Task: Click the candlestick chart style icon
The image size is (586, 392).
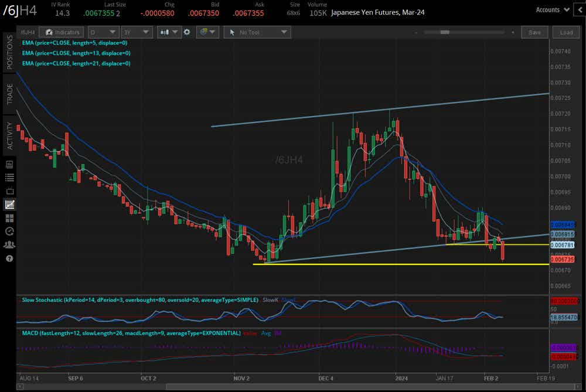Action: (166, 32)
